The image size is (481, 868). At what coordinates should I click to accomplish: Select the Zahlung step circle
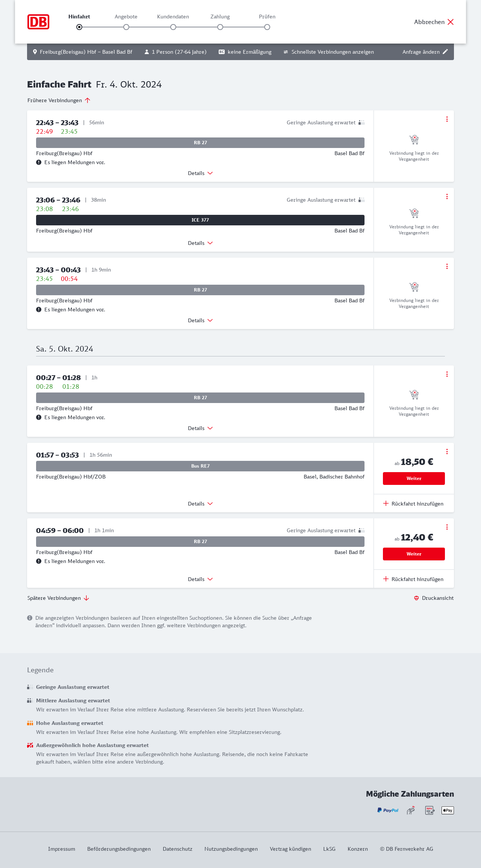220,27
